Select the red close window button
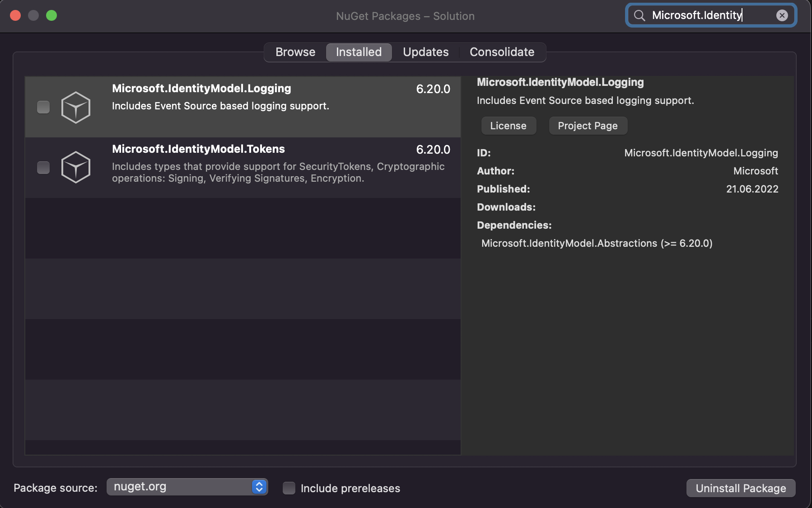 tap(15, 15)
